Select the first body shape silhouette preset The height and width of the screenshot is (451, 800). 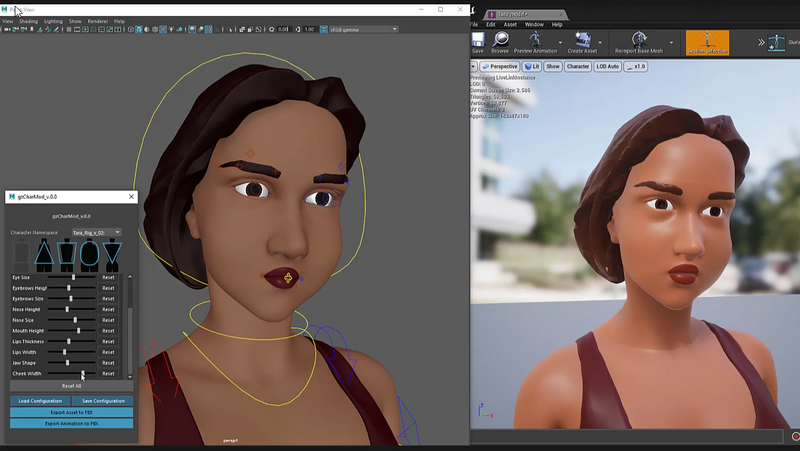tap(22, 254)
